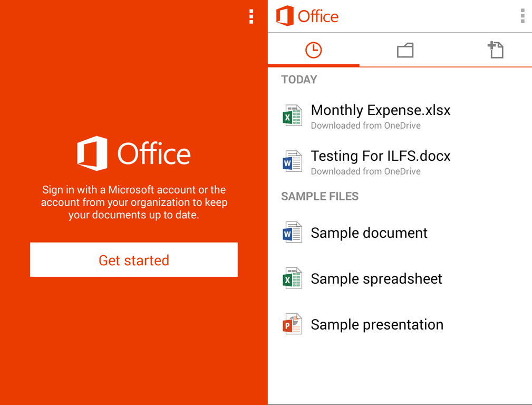Open the Sample spreadsheet entry

[x=376, y=278]
